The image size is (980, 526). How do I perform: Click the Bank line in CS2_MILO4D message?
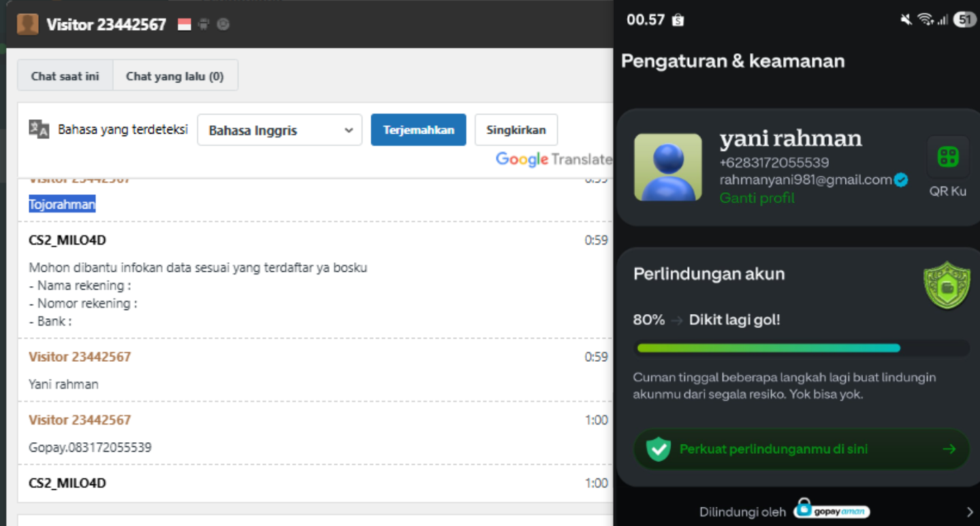pyautogui.click(x=50, y=321)
